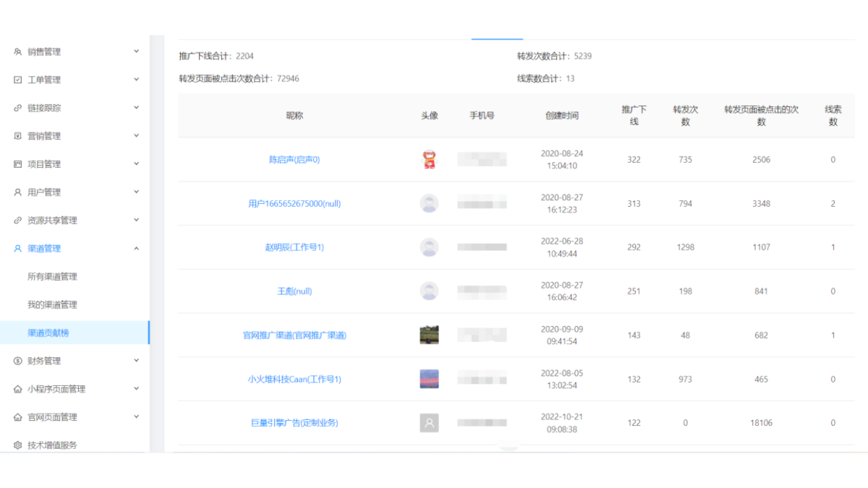Image resolution: width=868 pixels, height=488 pixels.
Task: Collapse the 渠道管理 menu chevron
Action: click(136, 249)
